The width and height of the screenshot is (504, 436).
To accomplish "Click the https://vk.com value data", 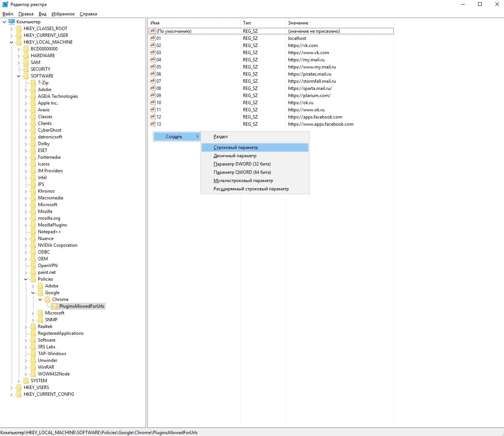I will [303, 46].
